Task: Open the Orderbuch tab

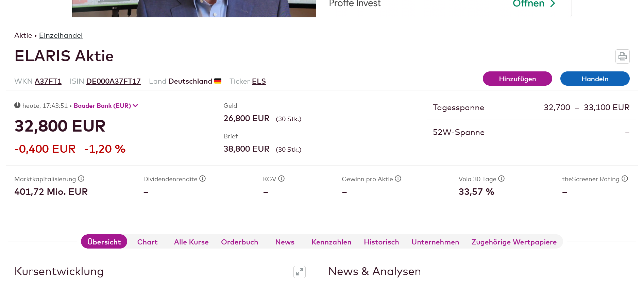Action: pos(239,242)
